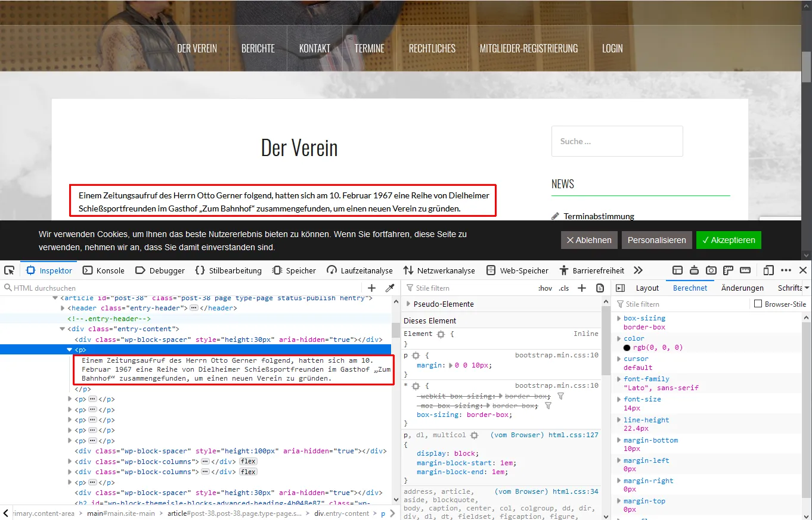This screenshot has height=520, width=812.
Task: Click the sidebar pane toggle icon beside Layout
Action: 620,288
